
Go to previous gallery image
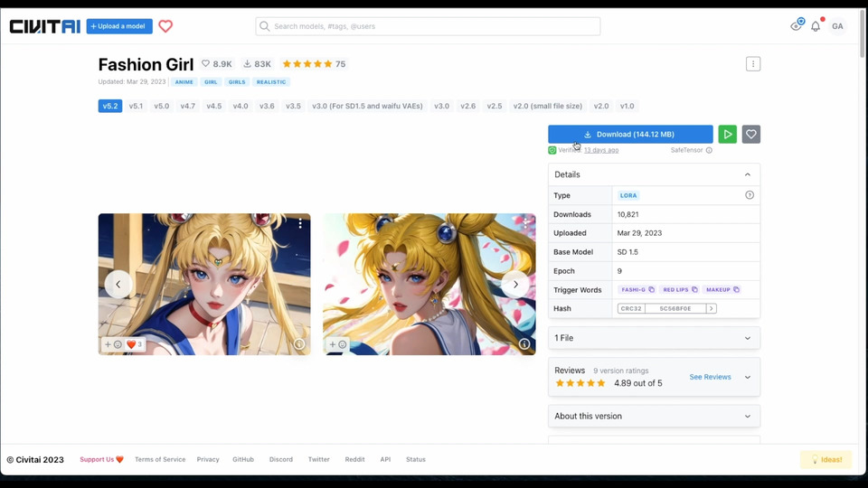[118, 285]
